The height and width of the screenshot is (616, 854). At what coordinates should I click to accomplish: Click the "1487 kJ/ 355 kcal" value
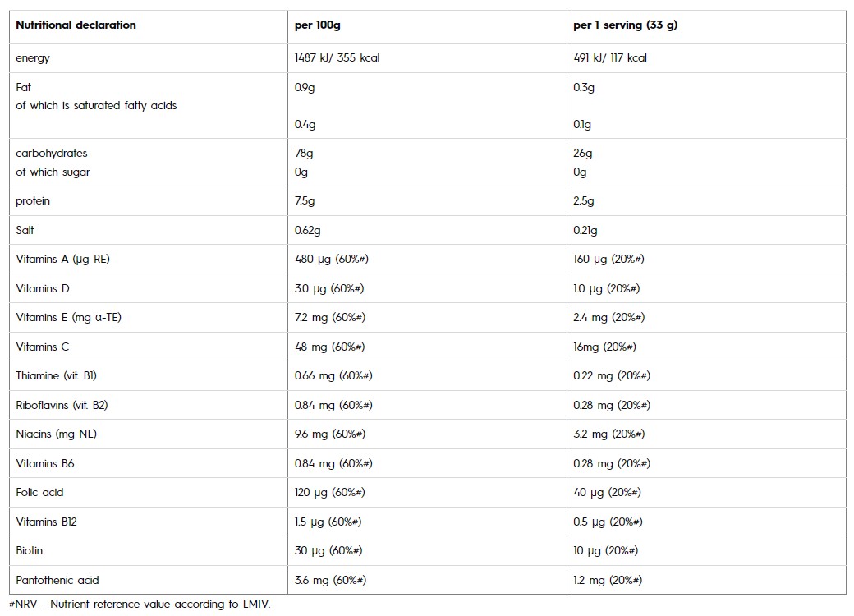pos(337,57)
